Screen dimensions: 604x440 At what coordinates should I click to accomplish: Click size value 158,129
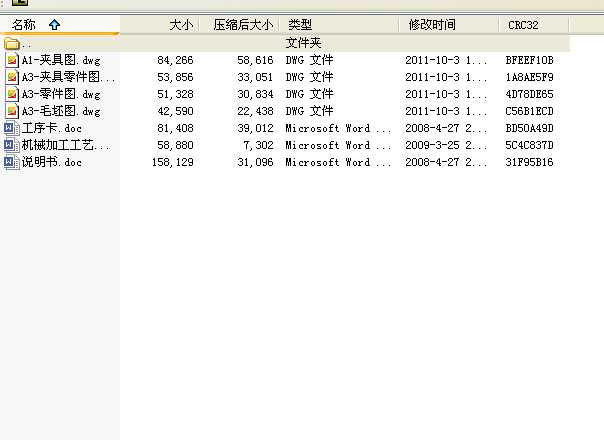point(173,162)
